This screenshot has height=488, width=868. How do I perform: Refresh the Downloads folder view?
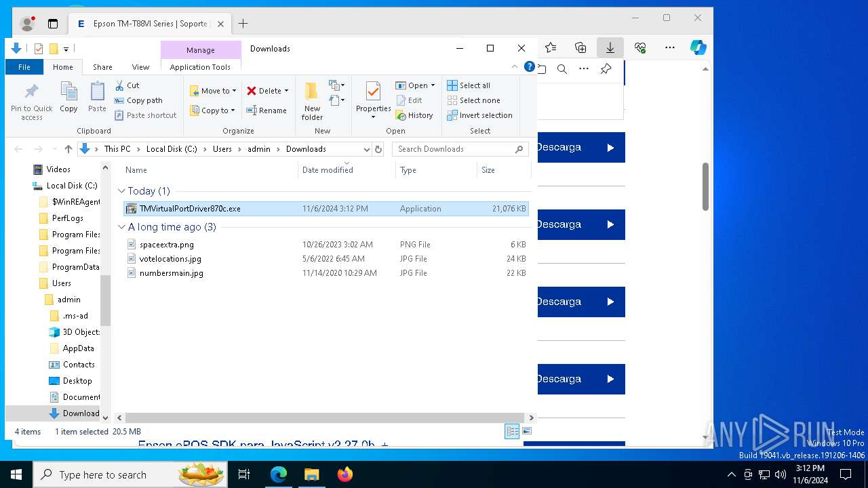point(378,149)
